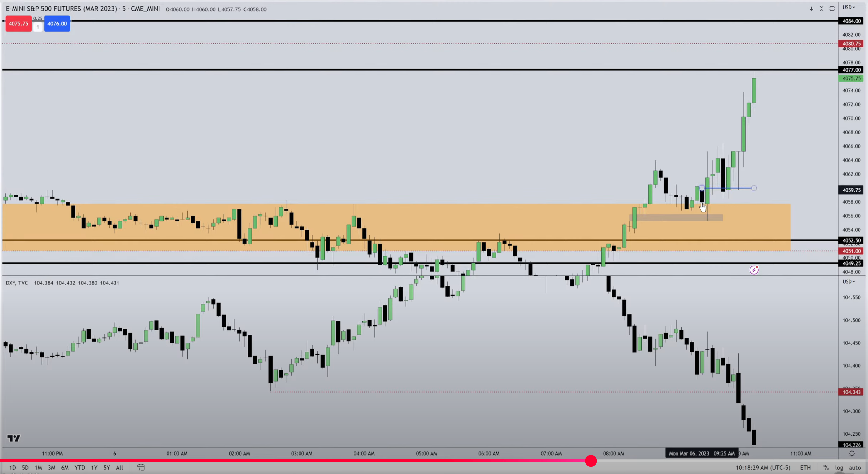
Task: Select the 1D time range
Action: click(x=13, y=468)
